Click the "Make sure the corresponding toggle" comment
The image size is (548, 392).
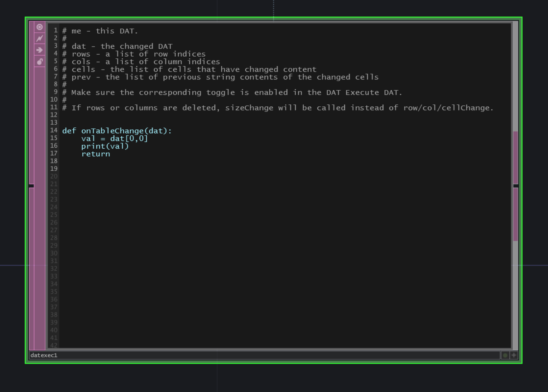point(232,93)
